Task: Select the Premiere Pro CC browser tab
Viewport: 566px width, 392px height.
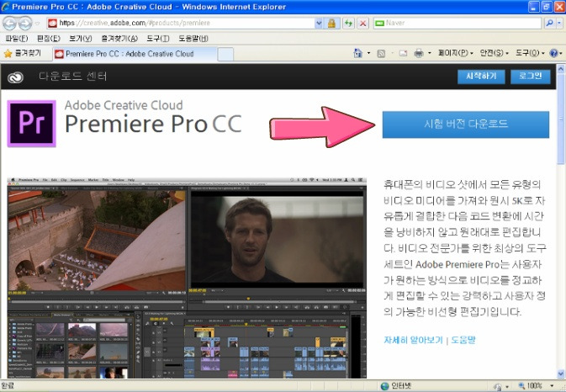Action: click(135, 54)
